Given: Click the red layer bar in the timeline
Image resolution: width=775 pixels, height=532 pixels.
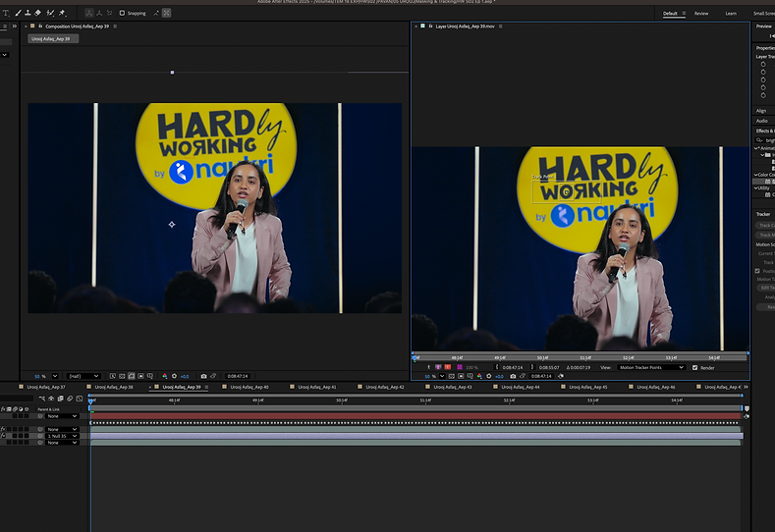Looking at the screenshot, I should [x=415, y=416].
